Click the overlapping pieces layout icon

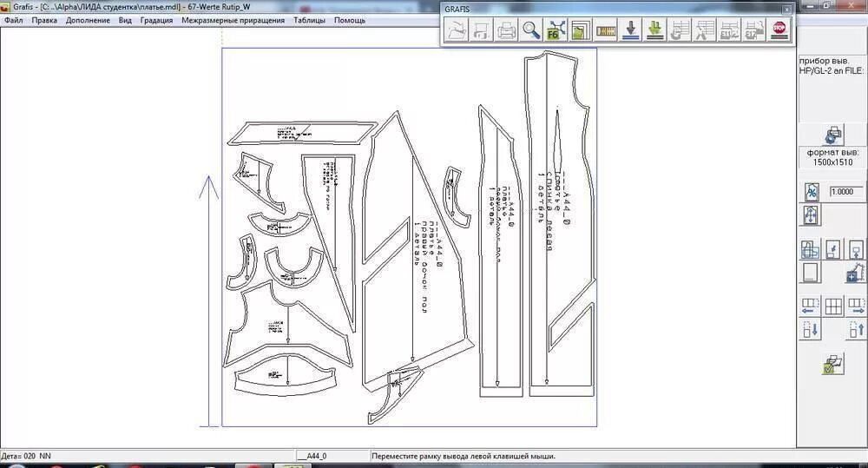click(x=811, y=250)
